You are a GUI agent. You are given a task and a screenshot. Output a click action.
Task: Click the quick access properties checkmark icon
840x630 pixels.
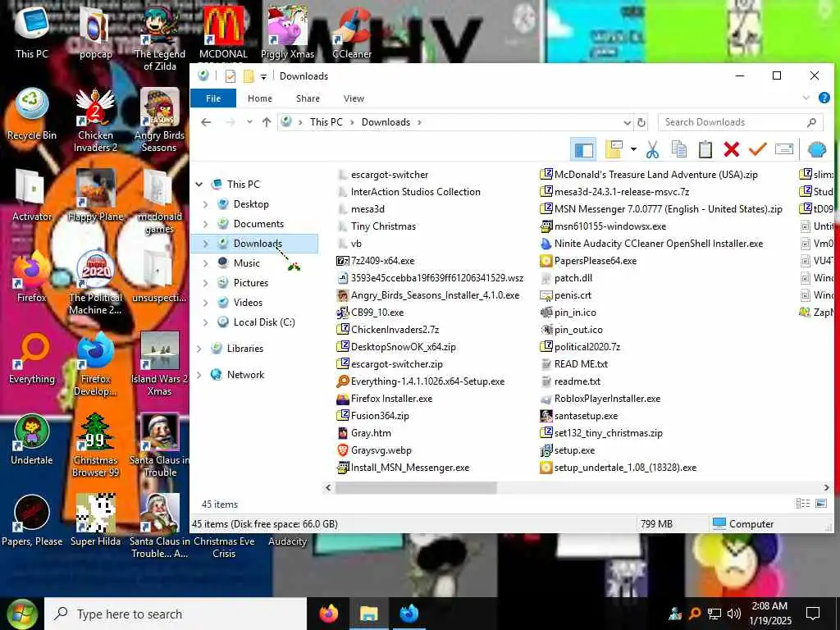tap(231, 76)
